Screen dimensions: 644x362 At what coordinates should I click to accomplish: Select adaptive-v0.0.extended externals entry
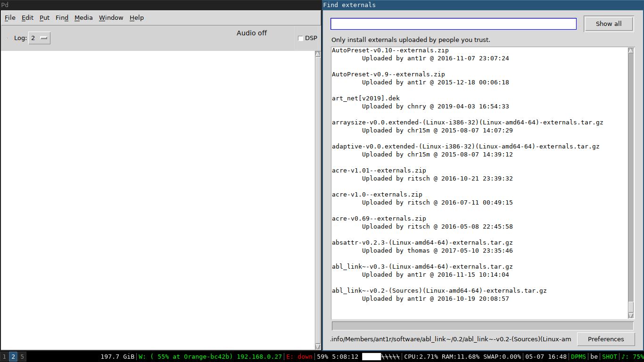point(466,147)
